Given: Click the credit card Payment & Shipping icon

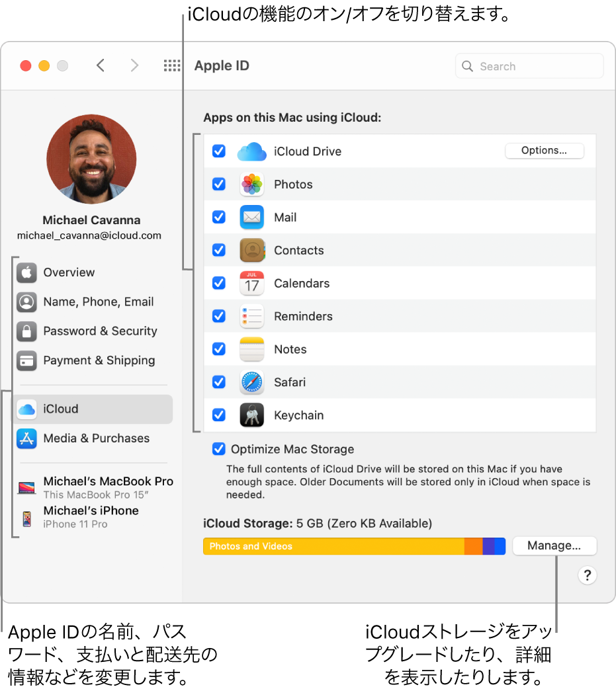Looking at the screenshot, I should [x=27, y=361].
